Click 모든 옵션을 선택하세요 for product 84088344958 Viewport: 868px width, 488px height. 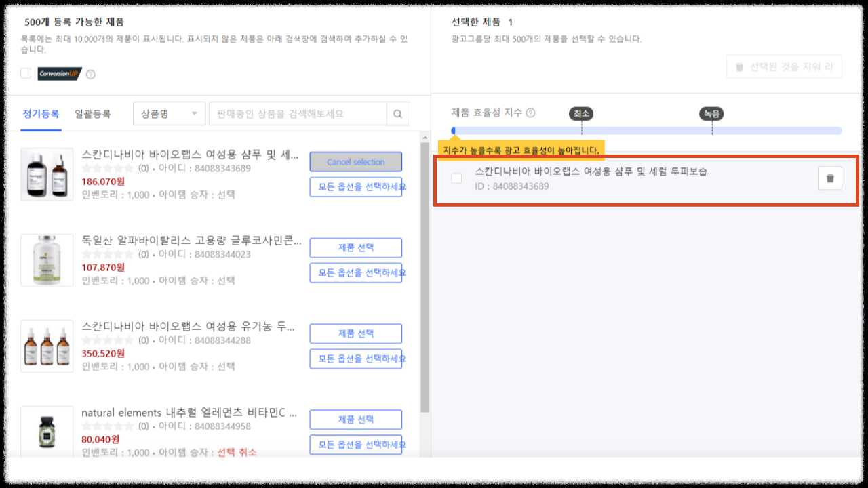[x=356, y=445]
